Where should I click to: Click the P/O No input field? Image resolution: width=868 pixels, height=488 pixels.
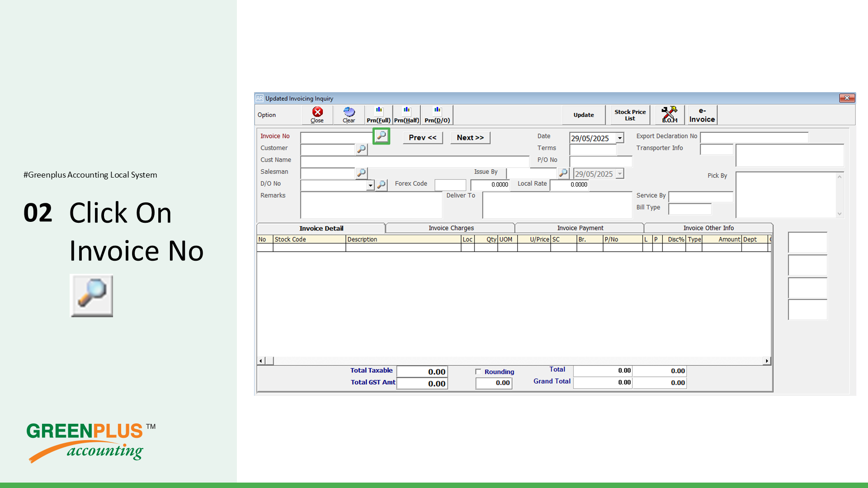tap(601, 161)
